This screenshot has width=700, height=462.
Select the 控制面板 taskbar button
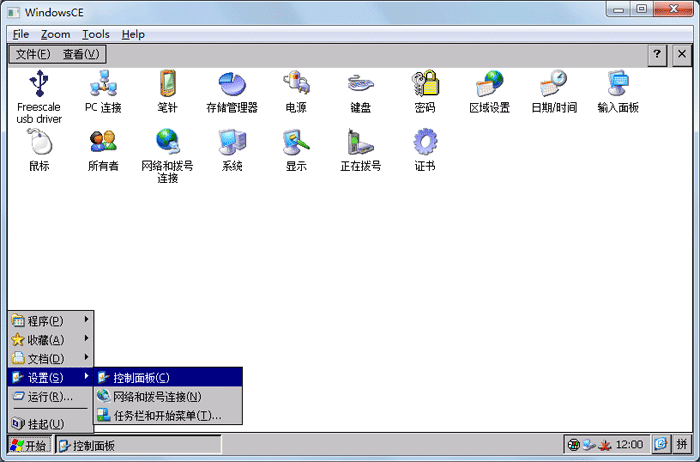[138, 445]
